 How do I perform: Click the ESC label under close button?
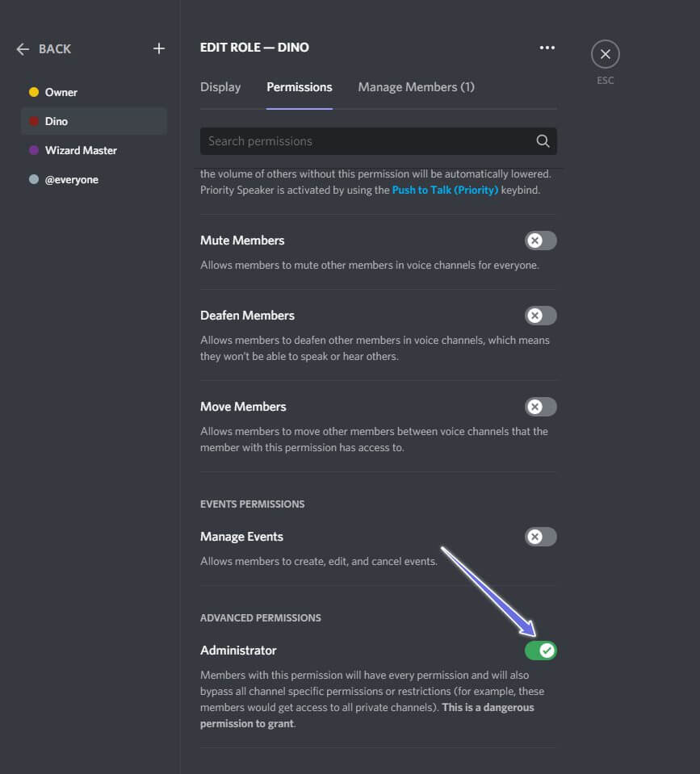(606, 81)
